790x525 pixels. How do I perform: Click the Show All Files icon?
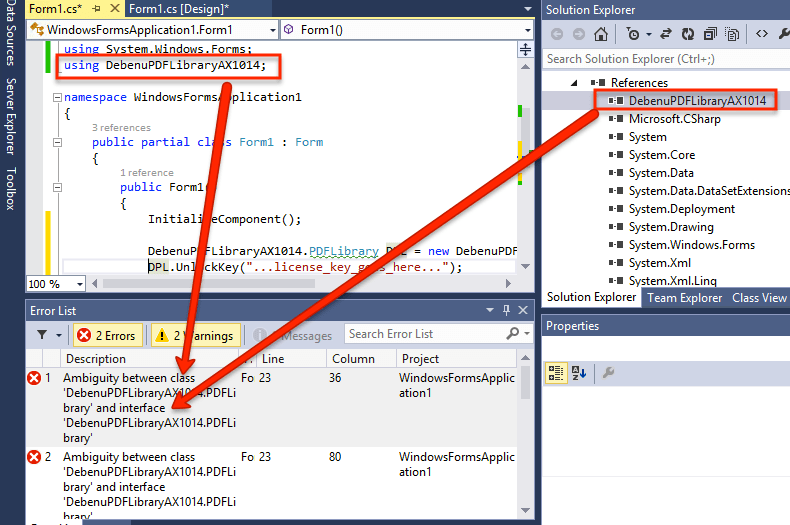pos(732,34)
